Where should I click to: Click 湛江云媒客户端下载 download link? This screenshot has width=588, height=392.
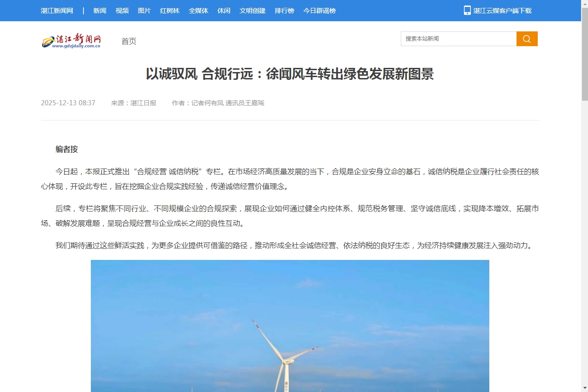[x=502, y=11]
